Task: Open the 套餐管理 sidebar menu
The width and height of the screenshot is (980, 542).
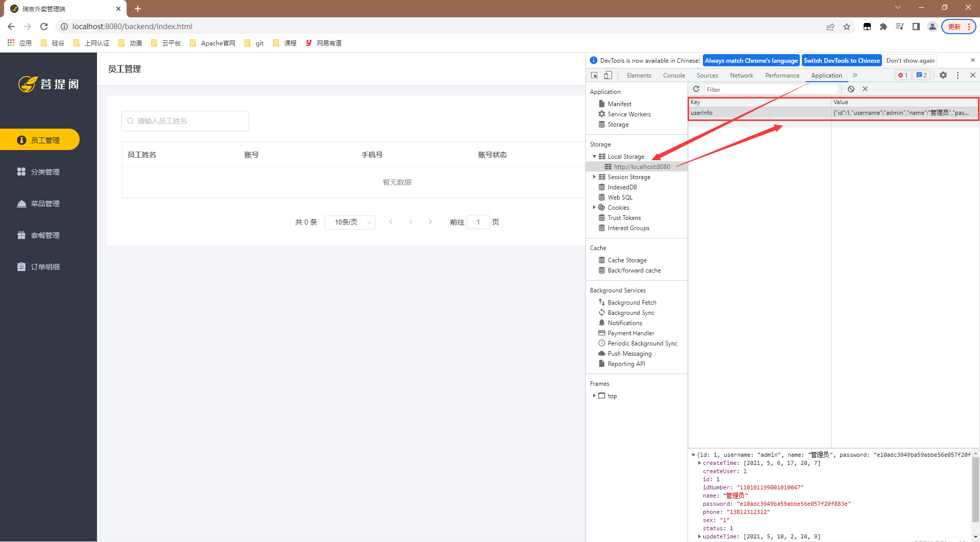Action: tap(39, 235)
